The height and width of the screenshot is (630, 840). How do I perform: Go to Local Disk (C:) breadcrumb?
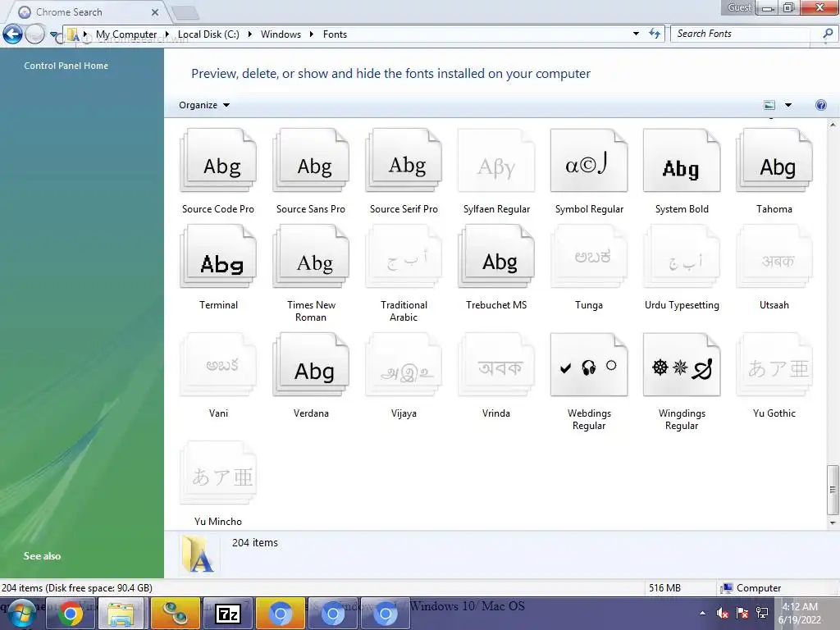pyautogui.click(x=208, y=34)
